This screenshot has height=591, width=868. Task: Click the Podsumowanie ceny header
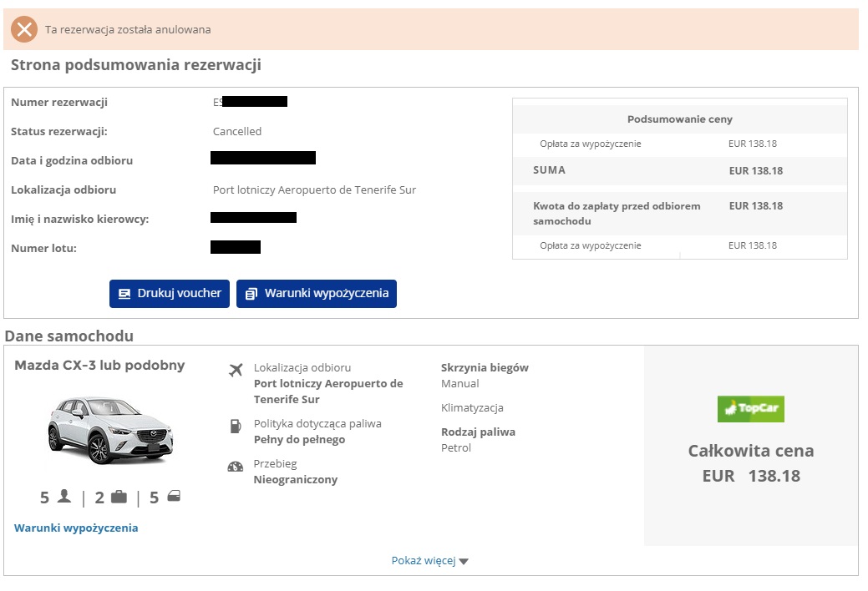coord(680,119)
